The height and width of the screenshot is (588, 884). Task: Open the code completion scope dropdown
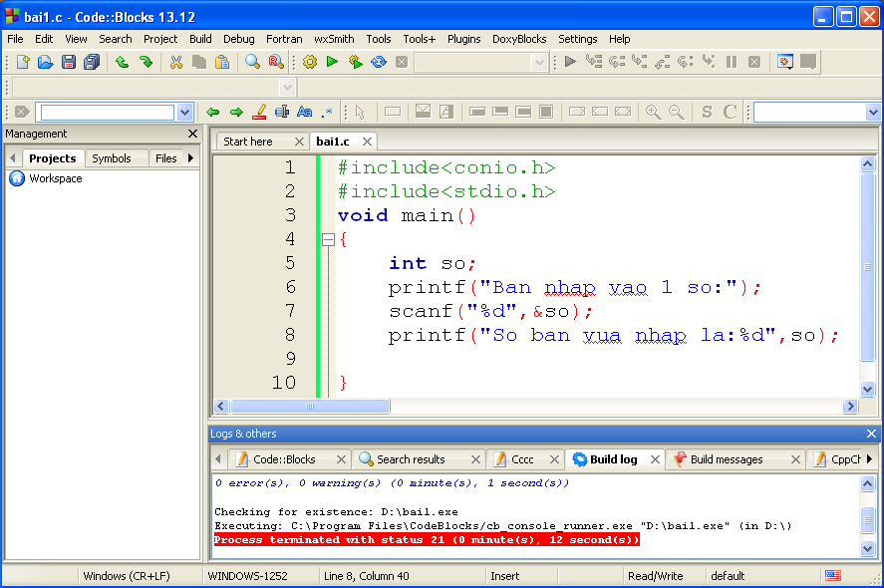coord(288,88)
